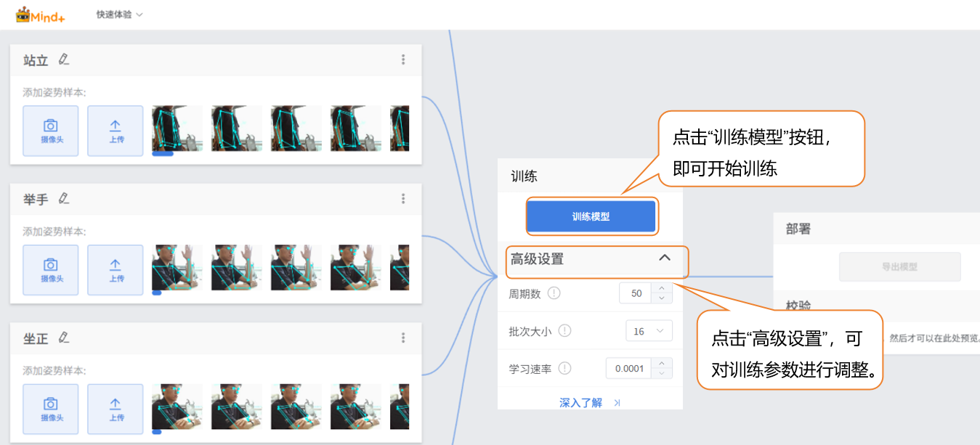
Task: Open the 批次大小 dropdown showing 16
Action: pyautogui.click(x=649, y=331)
